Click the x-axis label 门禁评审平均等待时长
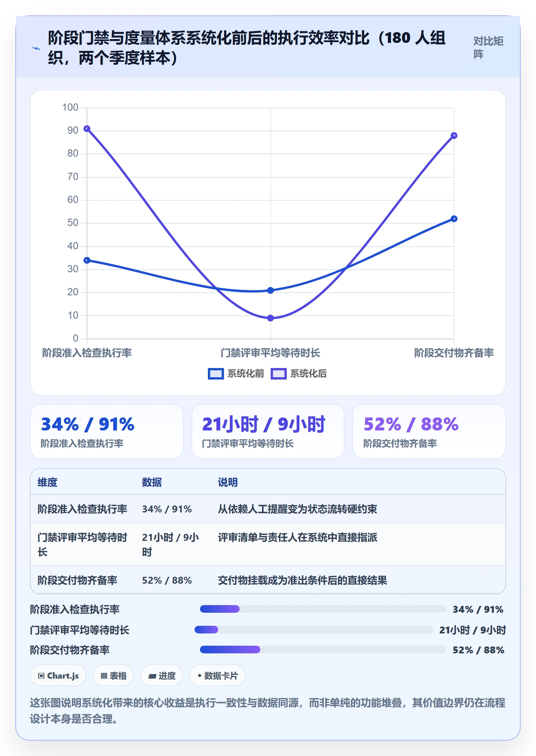536x756 pixels. pos(270,353)
